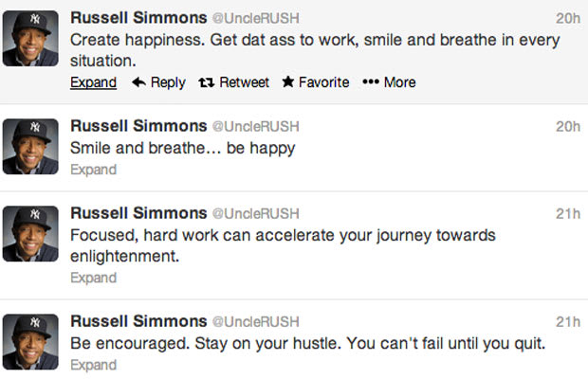The height and width of the screenshot is (379, 588).
Task: Expand the 'Be encouraged' tweet
Action: pos(93,365)
